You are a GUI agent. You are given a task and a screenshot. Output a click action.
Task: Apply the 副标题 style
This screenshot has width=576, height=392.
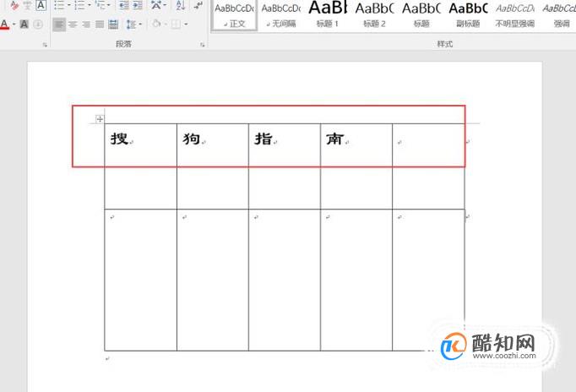pyautogui.click(x=468, y=15)
